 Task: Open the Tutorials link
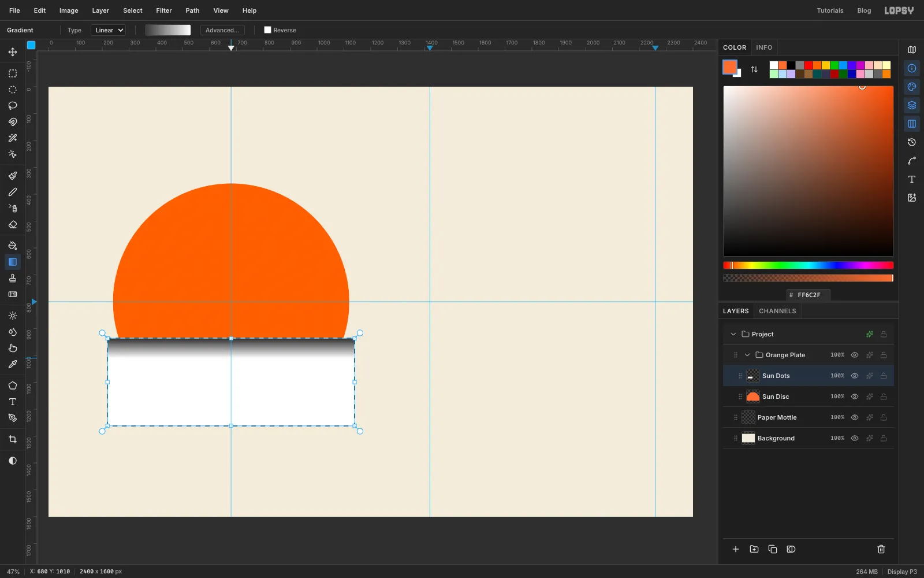click(830, 10)
